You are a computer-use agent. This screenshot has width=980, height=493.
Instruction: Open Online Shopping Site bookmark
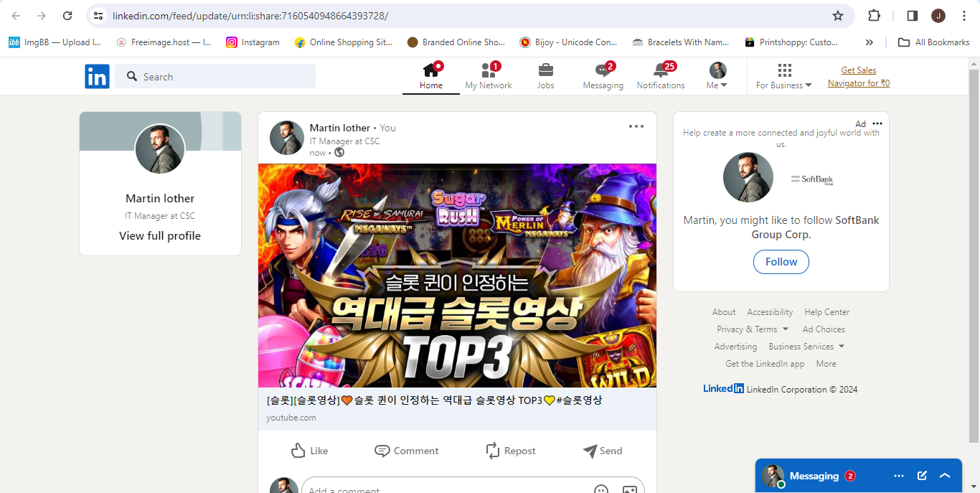tap(344, 42)
